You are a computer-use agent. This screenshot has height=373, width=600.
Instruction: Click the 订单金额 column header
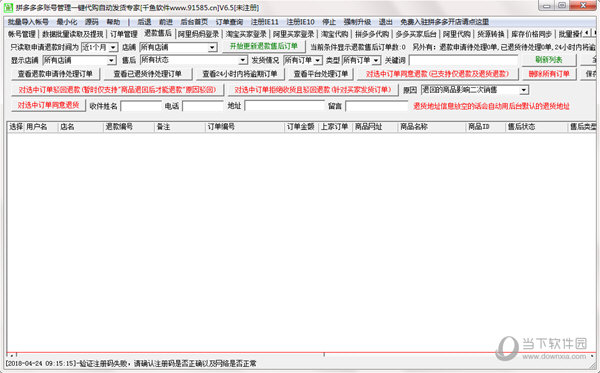tap(302, 127)
